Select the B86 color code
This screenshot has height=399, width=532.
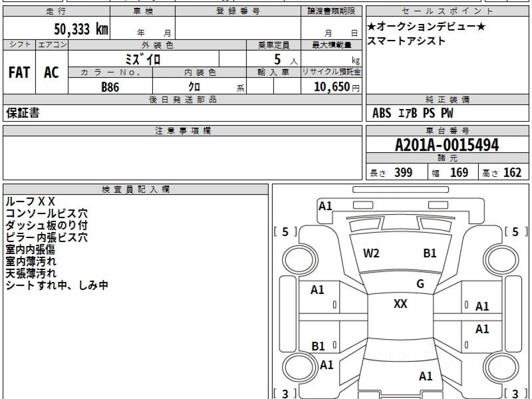pos(110,87)
